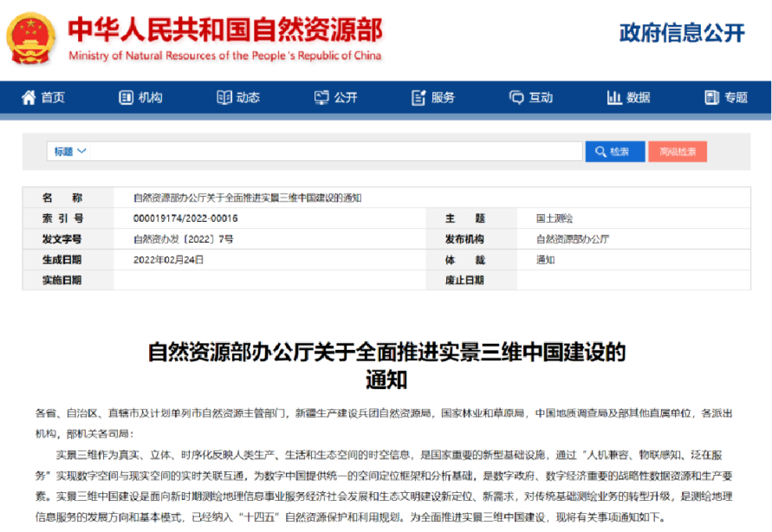Viewport: 772px width, 532px height.
Task: Click the national emblem logo
Action: coord(31,39)
